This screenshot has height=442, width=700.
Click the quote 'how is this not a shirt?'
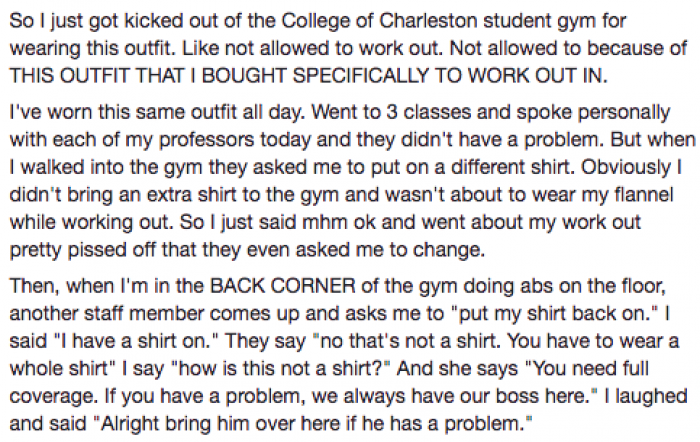click(281, 369)
